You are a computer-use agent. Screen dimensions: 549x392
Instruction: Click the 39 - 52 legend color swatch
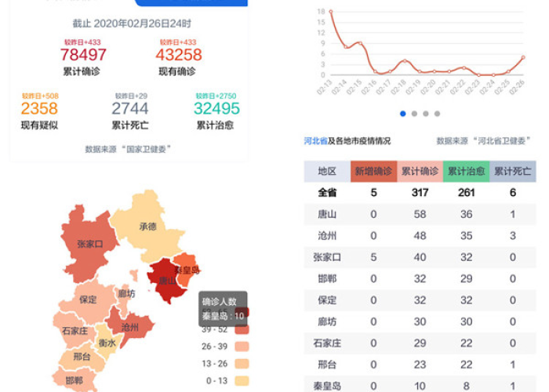tap(242, 330)
